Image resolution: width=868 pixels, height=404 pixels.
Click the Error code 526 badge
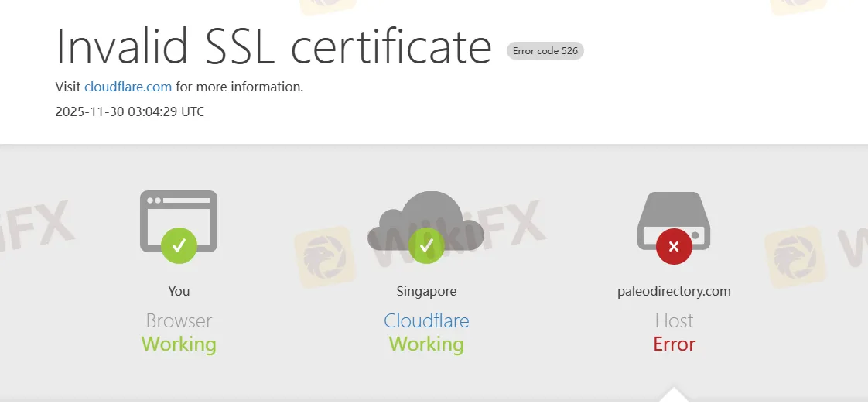[x=545, y=51]
